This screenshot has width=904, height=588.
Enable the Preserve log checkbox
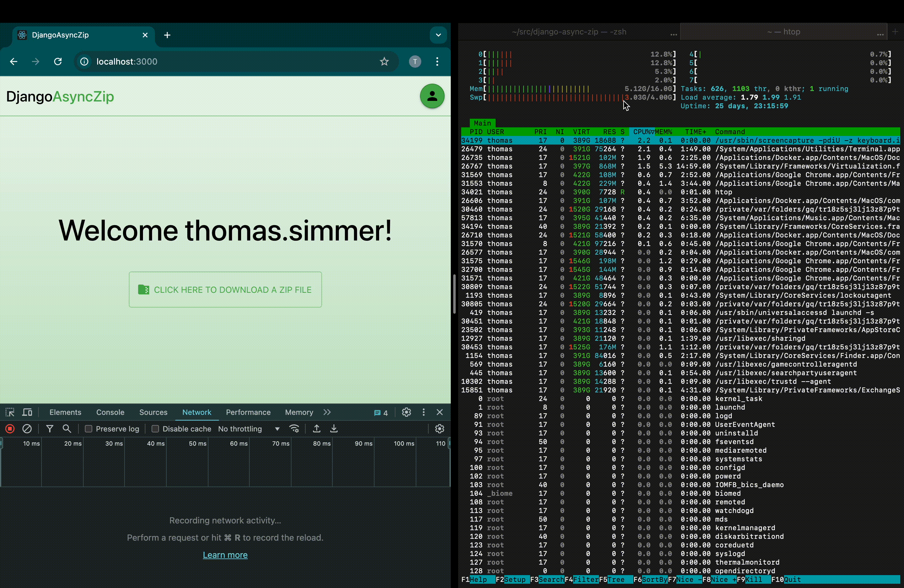tap(89, 429)
